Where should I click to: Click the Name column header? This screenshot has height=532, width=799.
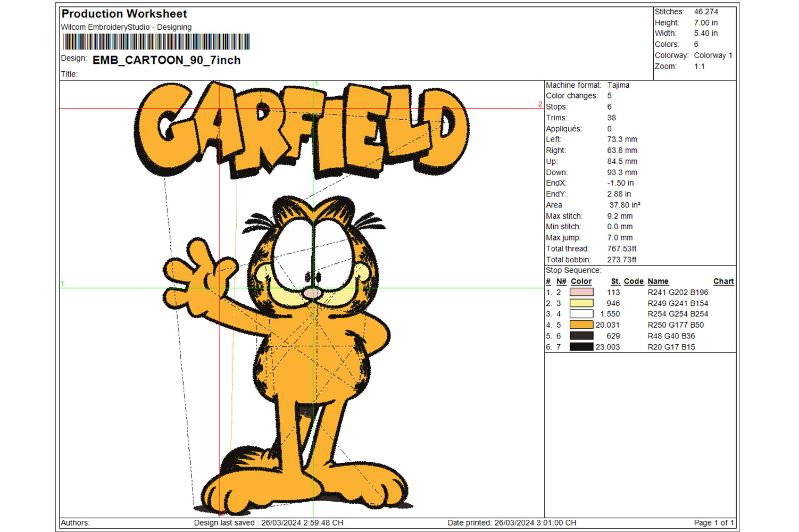coord(658,281)
